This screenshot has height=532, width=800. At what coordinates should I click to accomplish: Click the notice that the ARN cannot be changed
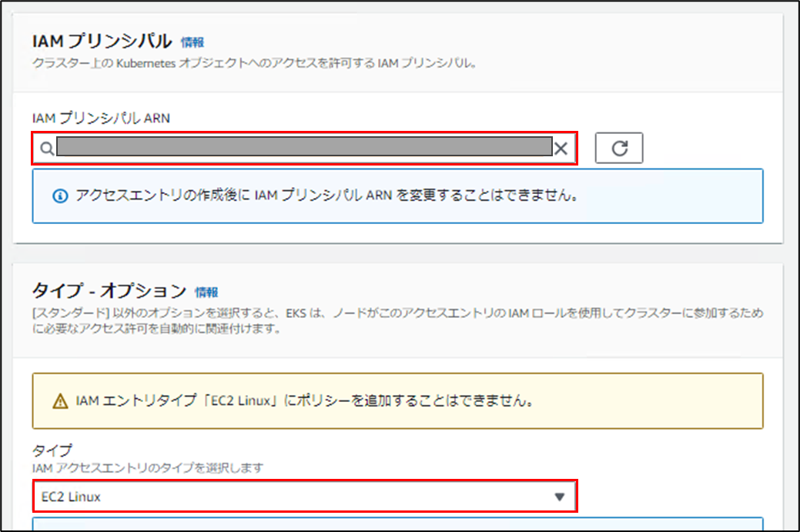326,196
